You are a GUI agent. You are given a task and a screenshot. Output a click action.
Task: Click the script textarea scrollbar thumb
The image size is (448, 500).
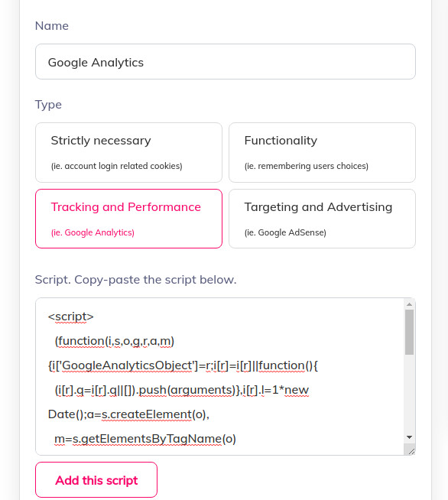[x=410, y=332]
